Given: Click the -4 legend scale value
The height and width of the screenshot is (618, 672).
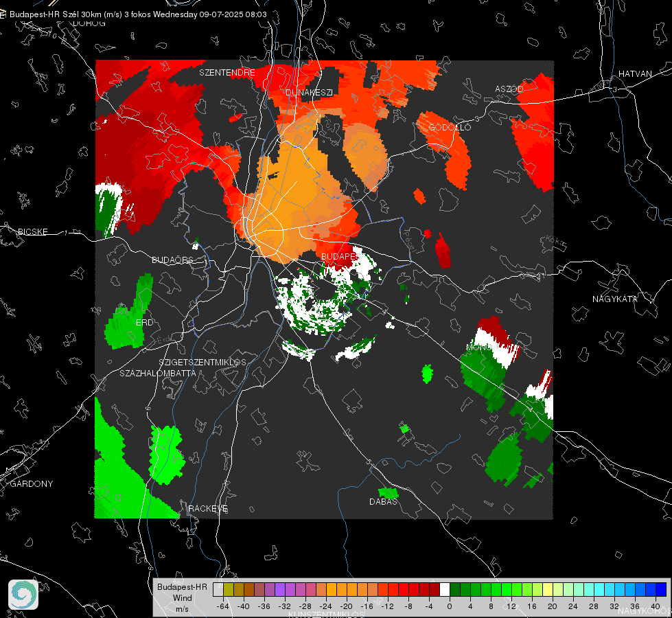Looking at the screenshot, I should point(428,606).
